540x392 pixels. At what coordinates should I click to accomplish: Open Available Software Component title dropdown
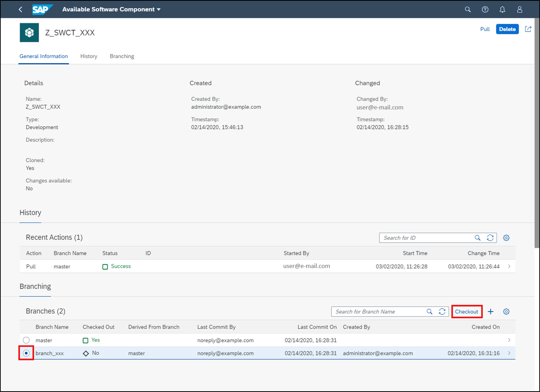click(111, 9)
